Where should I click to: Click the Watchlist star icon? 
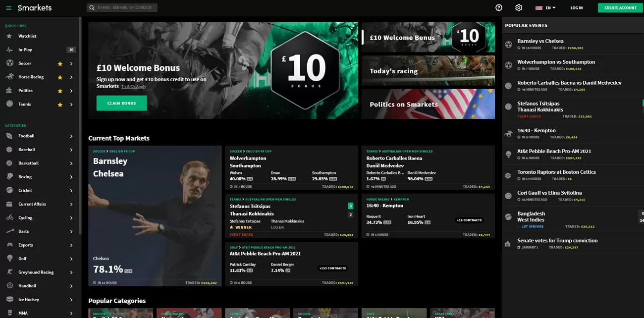pos(9,36)
